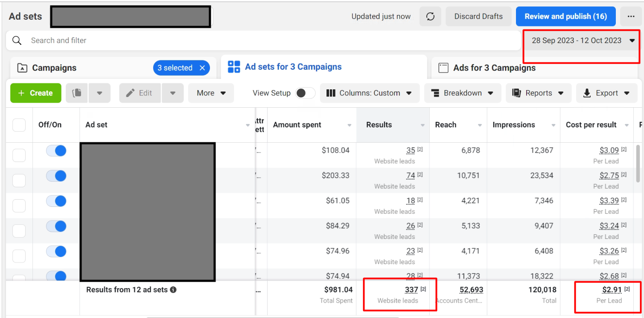Click the 23,534 impressions cell
Viewport: 644px width, 318px height.
[x=541, y=176]
